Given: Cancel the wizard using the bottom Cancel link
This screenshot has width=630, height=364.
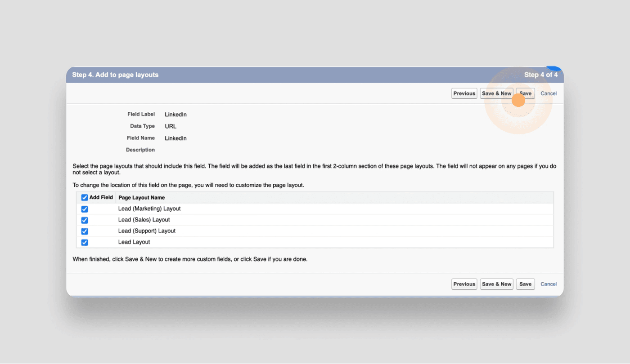Looking at the screenshot, I should [549, 284].
